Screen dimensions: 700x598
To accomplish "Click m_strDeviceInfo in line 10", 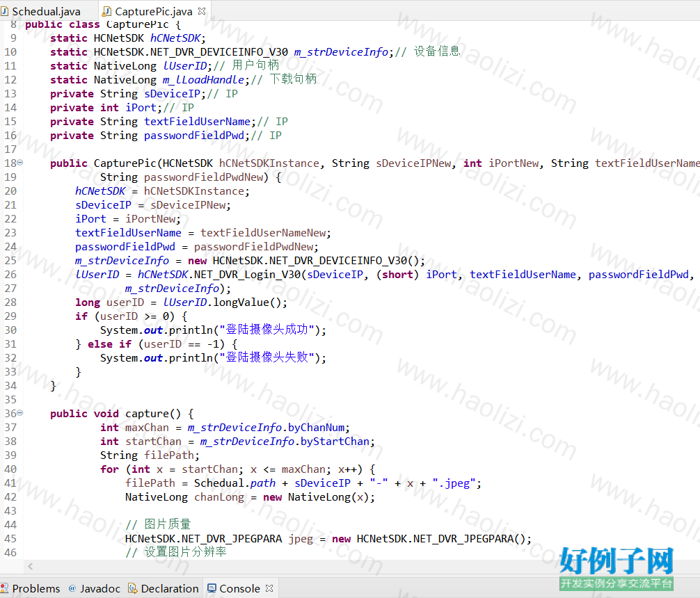I will click(341, 51).
